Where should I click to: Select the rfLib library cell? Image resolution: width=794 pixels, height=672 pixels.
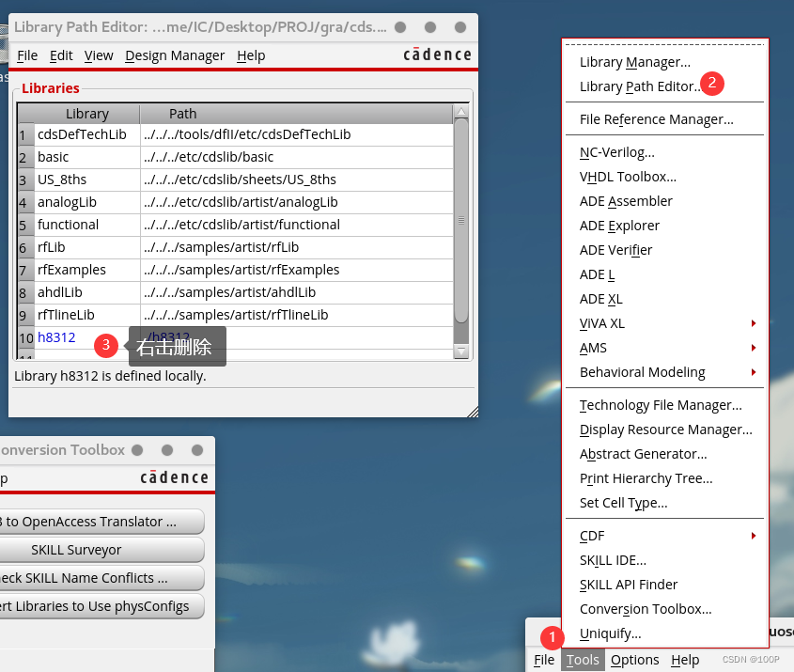87,247
